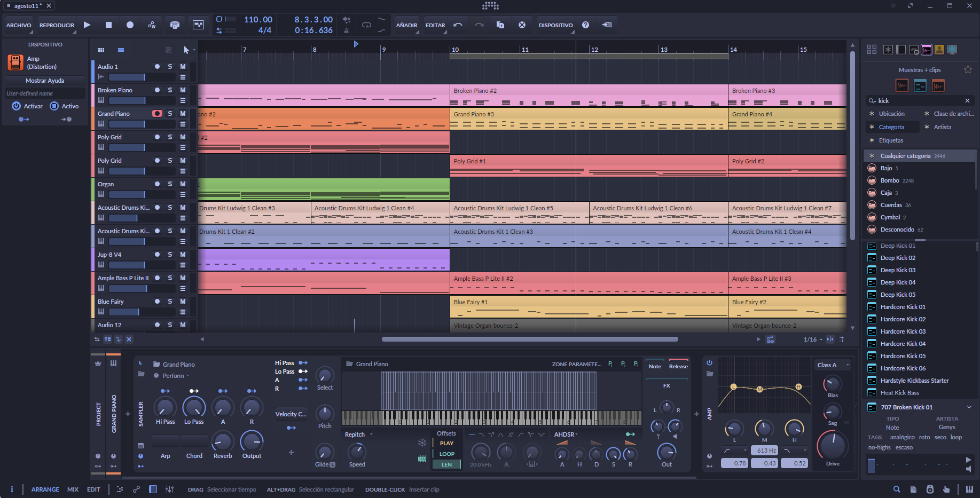The width and height of the screenshot is (980, 498).
Task: Open browser search icon in footer
Action: coord(897,489)
